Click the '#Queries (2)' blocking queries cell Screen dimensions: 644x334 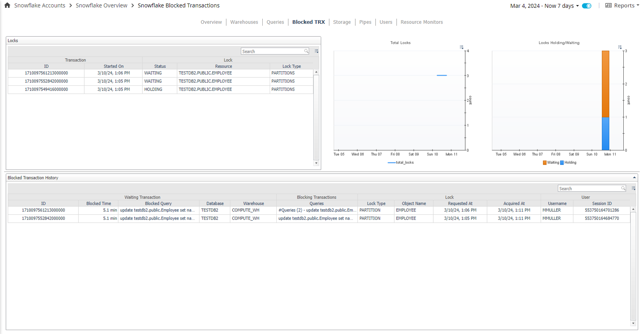[317, 210]
